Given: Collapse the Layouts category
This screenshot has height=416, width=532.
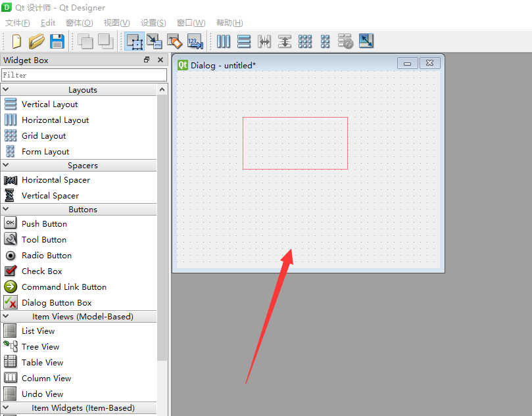Looking at the screenshot, I should [x=6, y=89].
